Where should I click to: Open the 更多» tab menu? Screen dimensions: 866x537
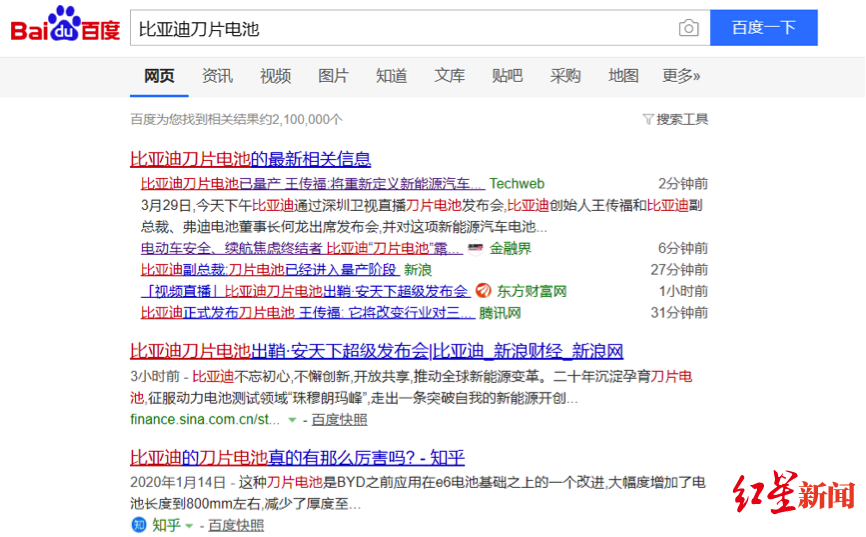tap(681, 76)
